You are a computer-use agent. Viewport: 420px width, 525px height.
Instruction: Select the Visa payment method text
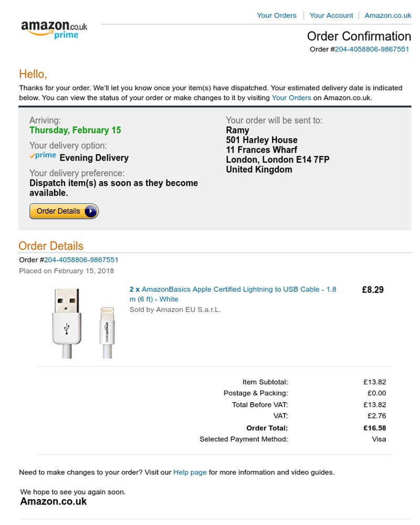(380, 439)
